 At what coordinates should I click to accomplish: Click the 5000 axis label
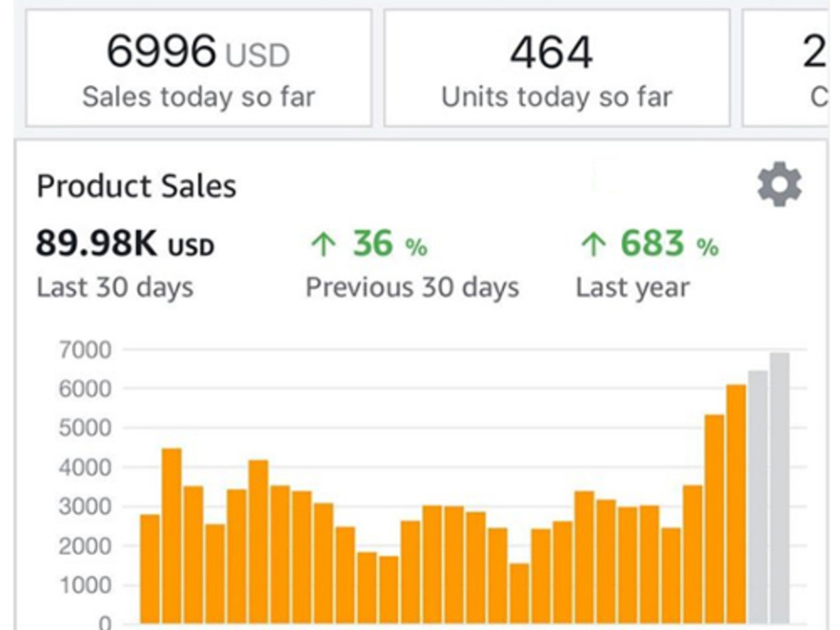point(85,428)
